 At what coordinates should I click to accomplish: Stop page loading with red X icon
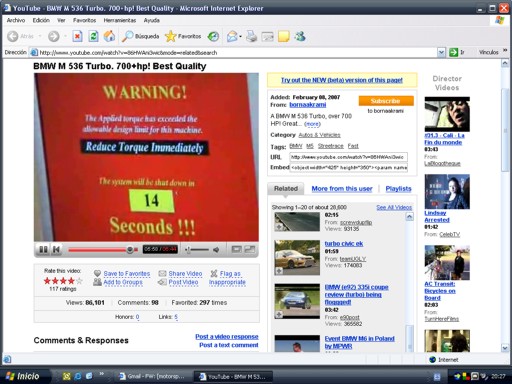coord(77,36)
